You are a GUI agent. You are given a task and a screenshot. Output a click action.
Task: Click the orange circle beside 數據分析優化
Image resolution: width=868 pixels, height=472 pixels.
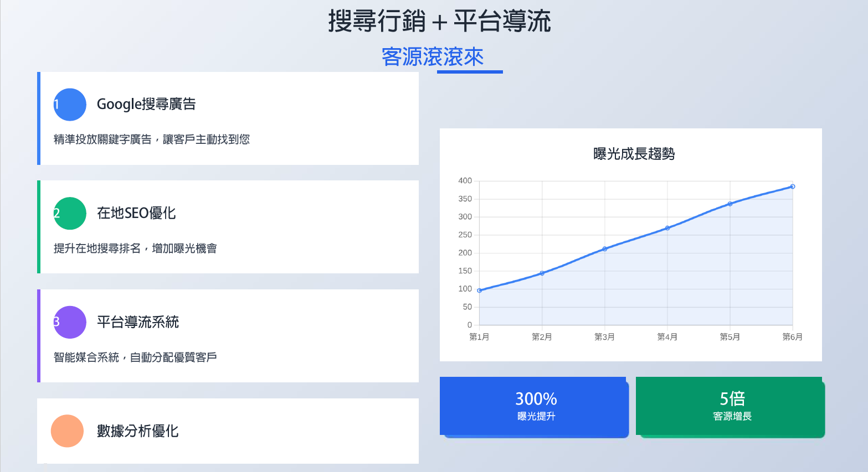[67, 431]
